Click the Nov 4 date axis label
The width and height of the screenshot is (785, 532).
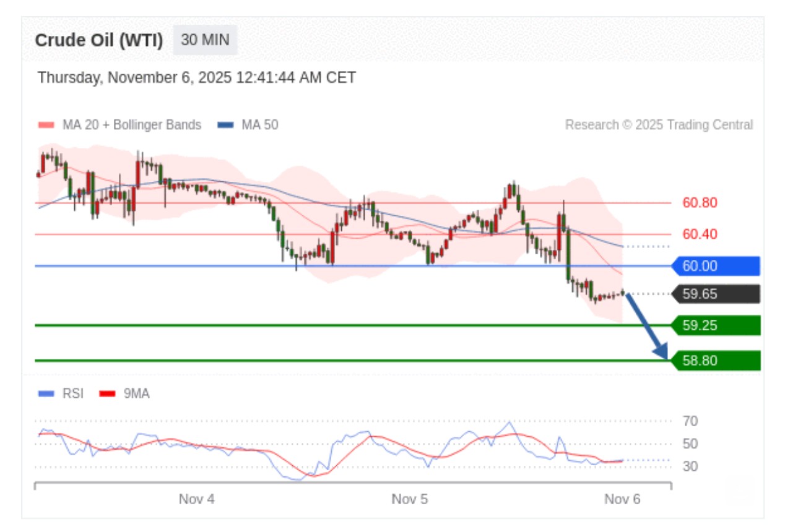coord(196,499)
